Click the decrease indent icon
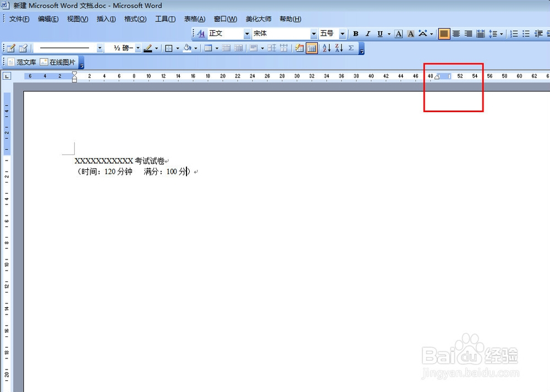Viewport: 550px width, 392px height. tap(538, 34)
